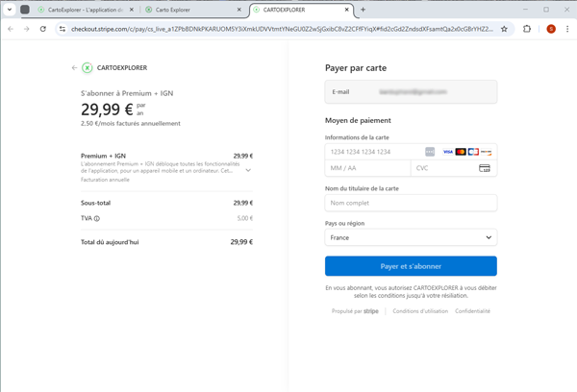Image resolution: width=577 pixels, height=392 pixels.
Task: Reload the checkout page
Action: [x=42, y=29]
